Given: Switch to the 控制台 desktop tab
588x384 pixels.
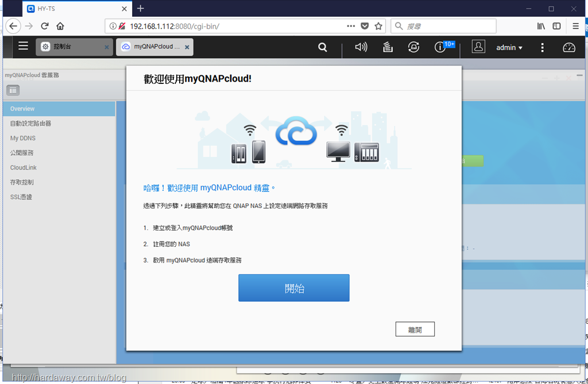Looking at the screenshot, I should [x=74, y=47].
